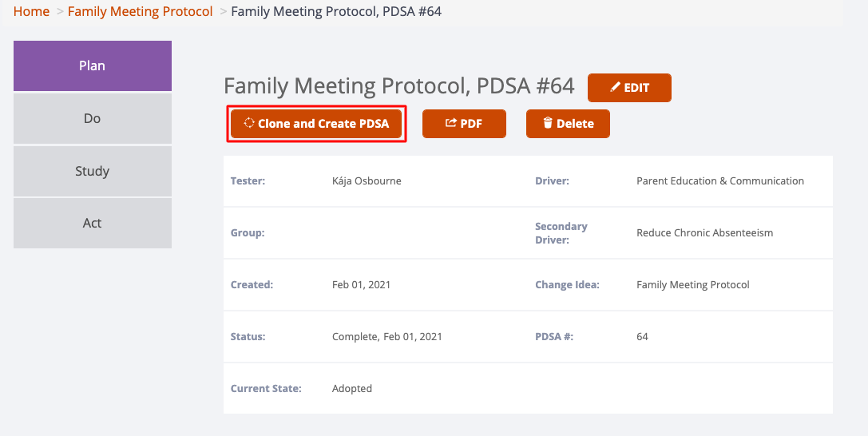Click the pencil icon on EDIT button
This screenshot has height=436, width=868.
click(615, 87)
